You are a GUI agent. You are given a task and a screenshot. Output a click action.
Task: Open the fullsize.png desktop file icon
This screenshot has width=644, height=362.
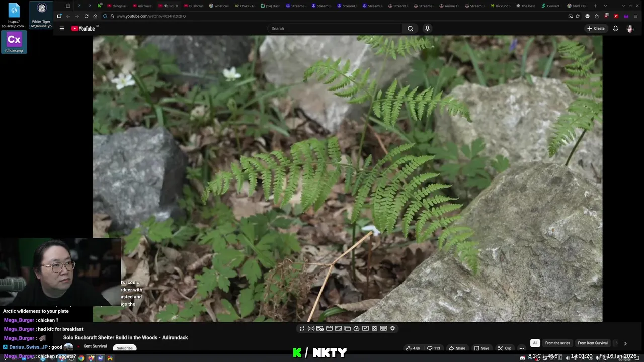click(14, 42)
